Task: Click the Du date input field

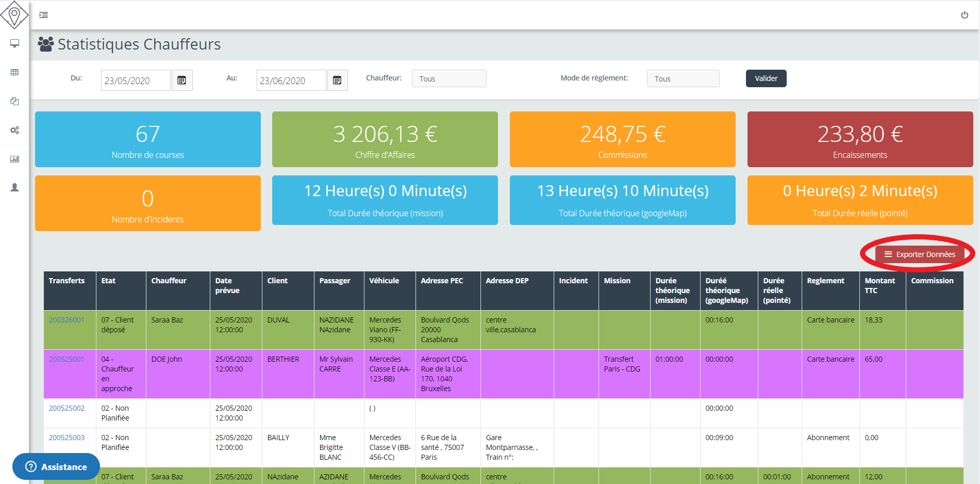Action: pyautogui.click(x=135, y=80)
